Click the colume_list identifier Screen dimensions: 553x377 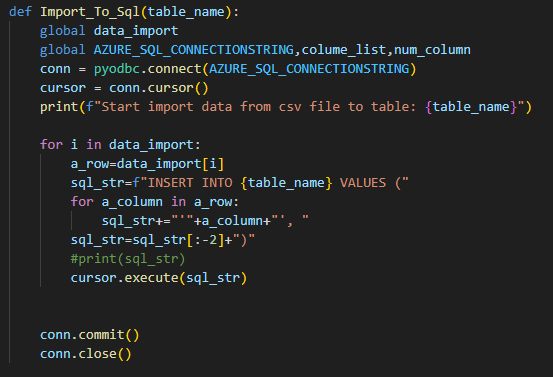click(x=344, y=50)
